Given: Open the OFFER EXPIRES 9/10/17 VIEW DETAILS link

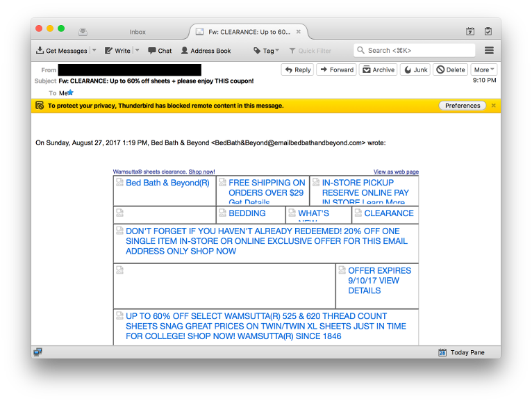Looking at the screenshot, I should [x=379, y=281].
